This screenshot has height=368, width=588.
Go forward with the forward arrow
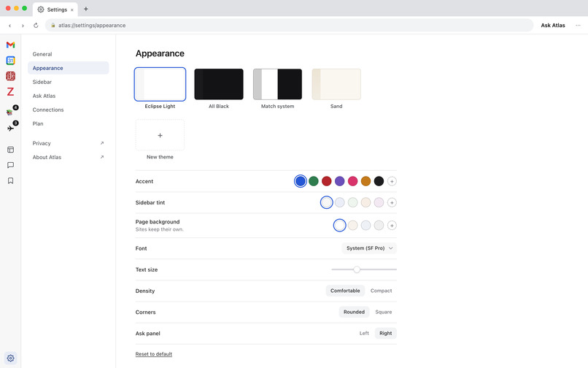[23, 26]
